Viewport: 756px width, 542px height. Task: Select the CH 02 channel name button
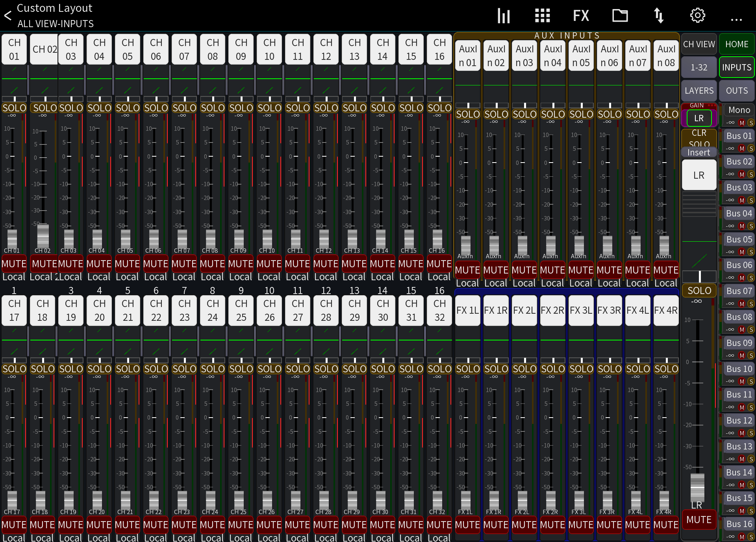[44, 49]
